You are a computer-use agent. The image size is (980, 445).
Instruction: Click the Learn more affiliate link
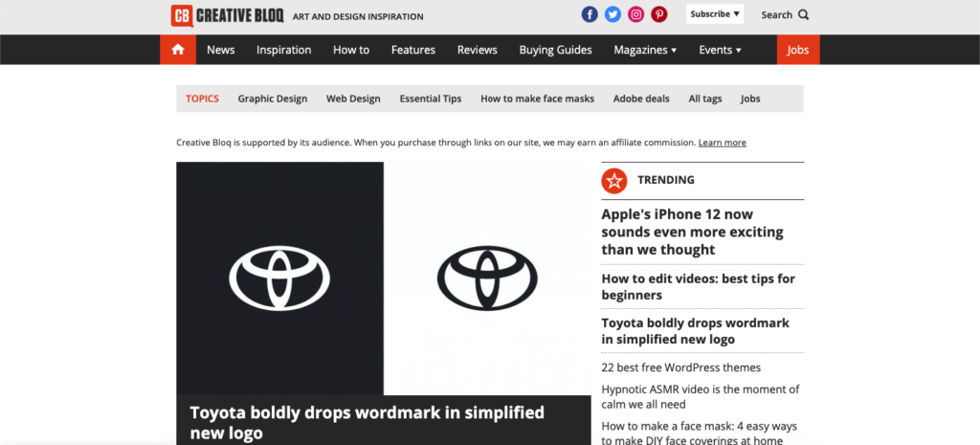(x=722, y=143)
